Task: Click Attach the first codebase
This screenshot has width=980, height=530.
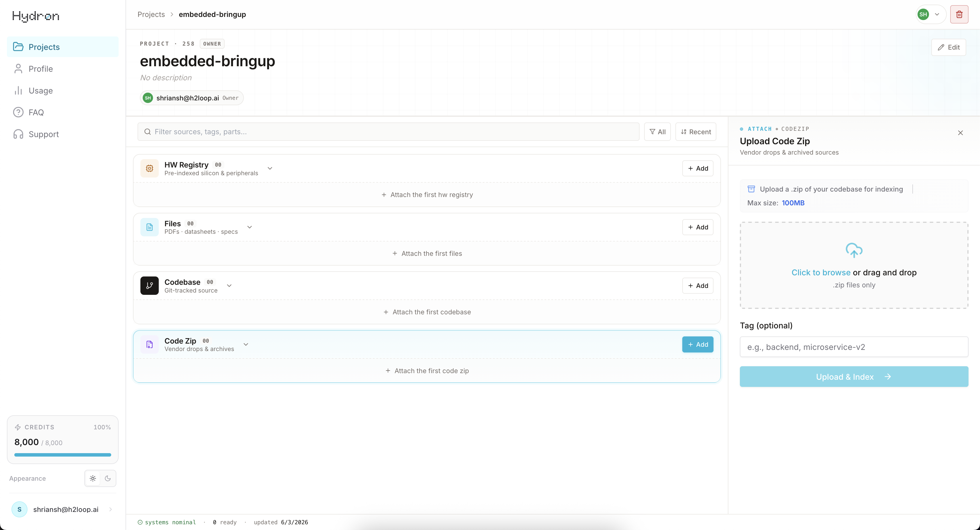Action: [x=427, y=312]
